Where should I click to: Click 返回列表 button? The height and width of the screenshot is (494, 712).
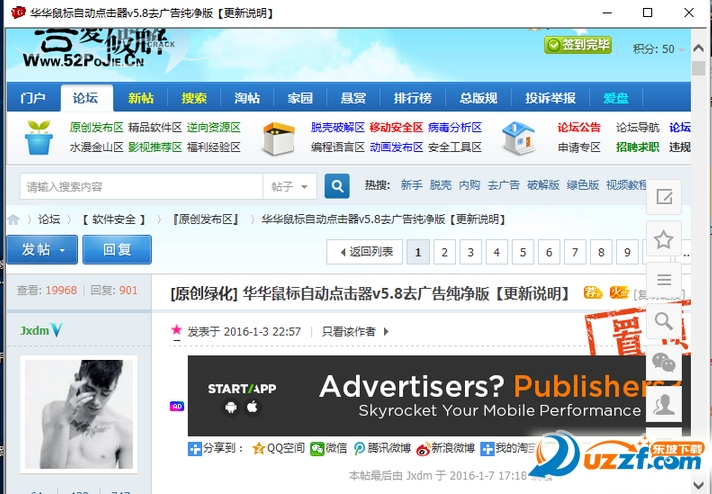click(x=365, y=252)
